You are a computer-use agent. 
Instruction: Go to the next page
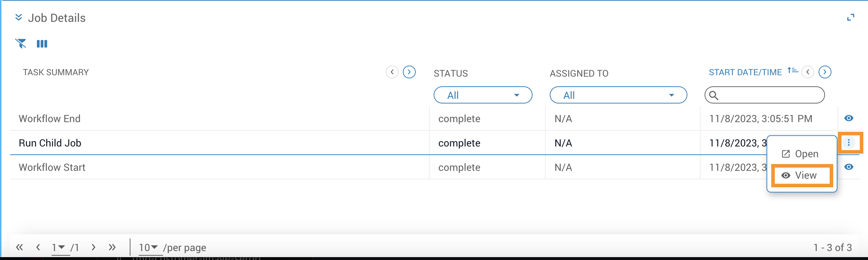coord(94,247)
